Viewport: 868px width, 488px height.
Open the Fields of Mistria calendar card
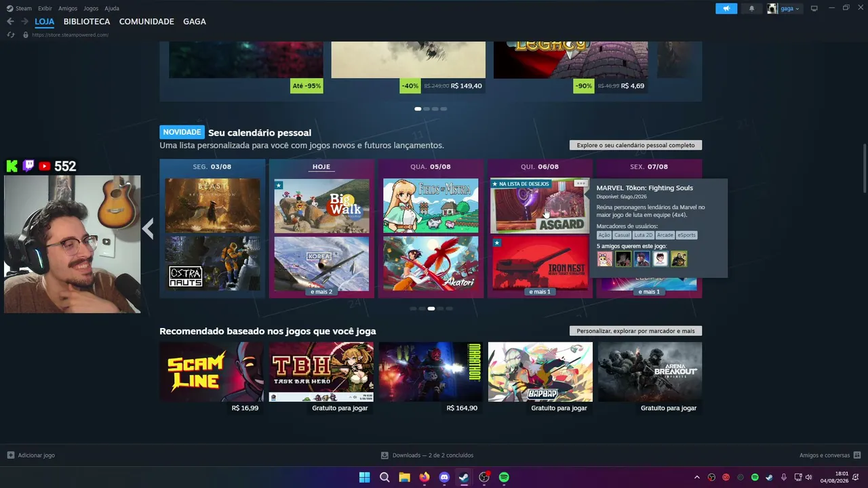coord(431,205)
